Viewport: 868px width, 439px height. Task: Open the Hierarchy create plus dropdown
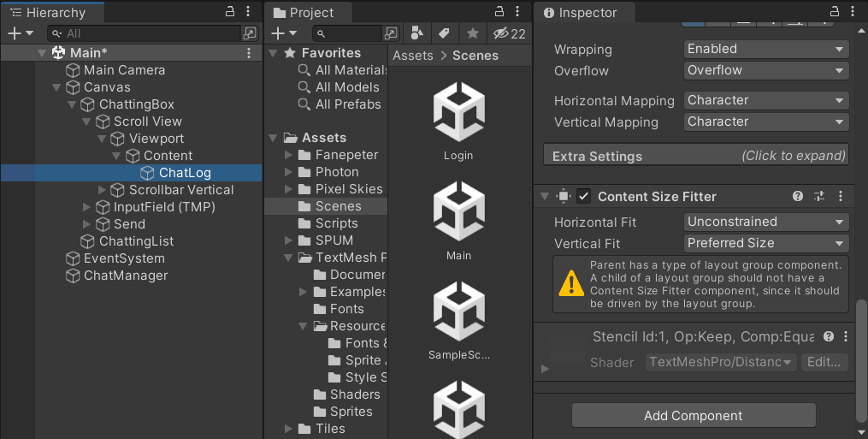coord(20,33)
